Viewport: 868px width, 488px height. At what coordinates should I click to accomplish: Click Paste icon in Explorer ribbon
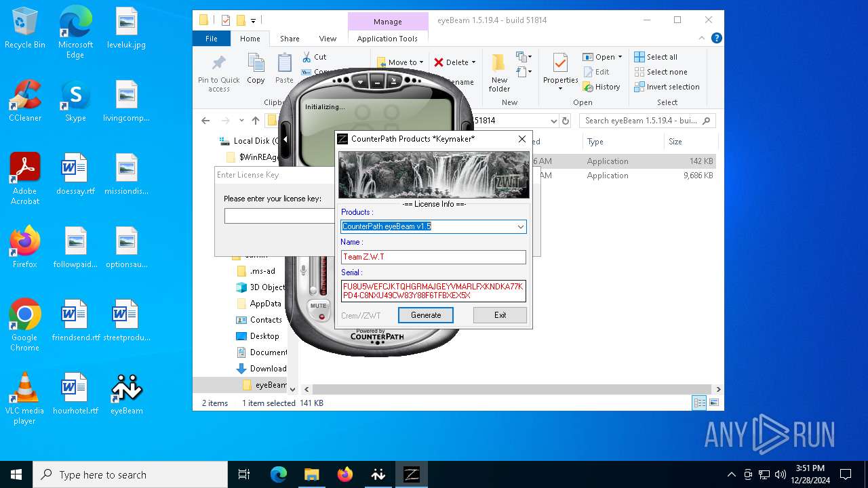(284, 68)
